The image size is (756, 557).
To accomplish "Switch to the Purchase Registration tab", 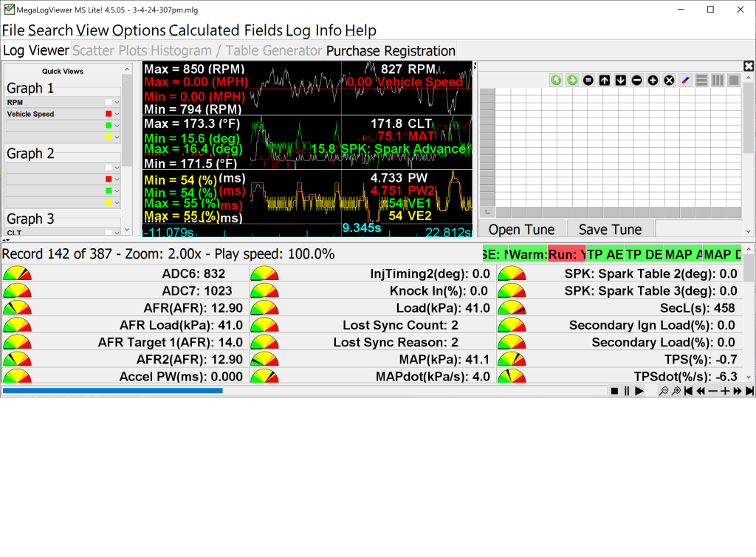I will point(391,51).
